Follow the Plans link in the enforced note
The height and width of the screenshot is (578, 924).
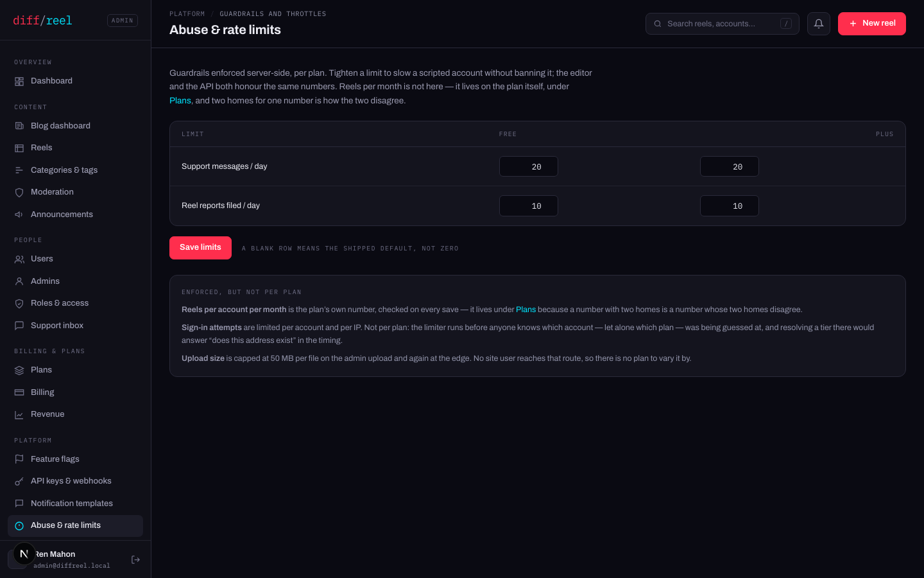click(526, 310)
